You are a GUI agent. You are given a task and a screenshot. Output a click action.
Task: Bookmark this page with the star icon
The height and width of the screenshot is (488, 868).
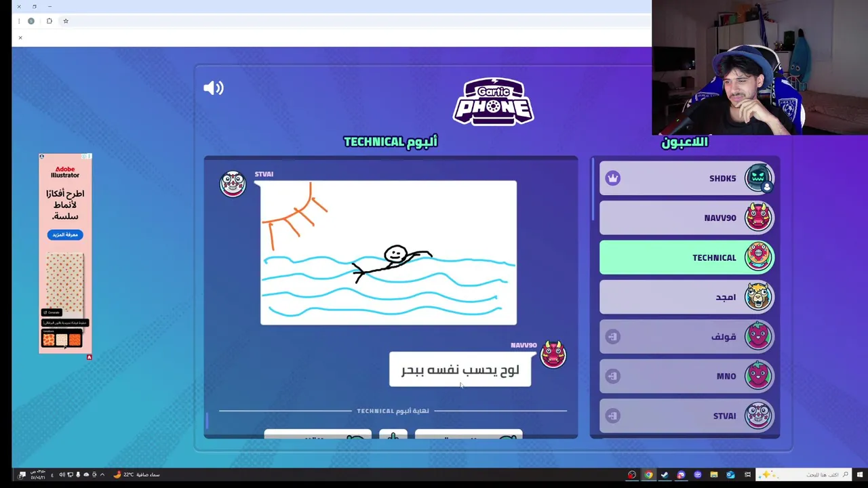[66, 21]
